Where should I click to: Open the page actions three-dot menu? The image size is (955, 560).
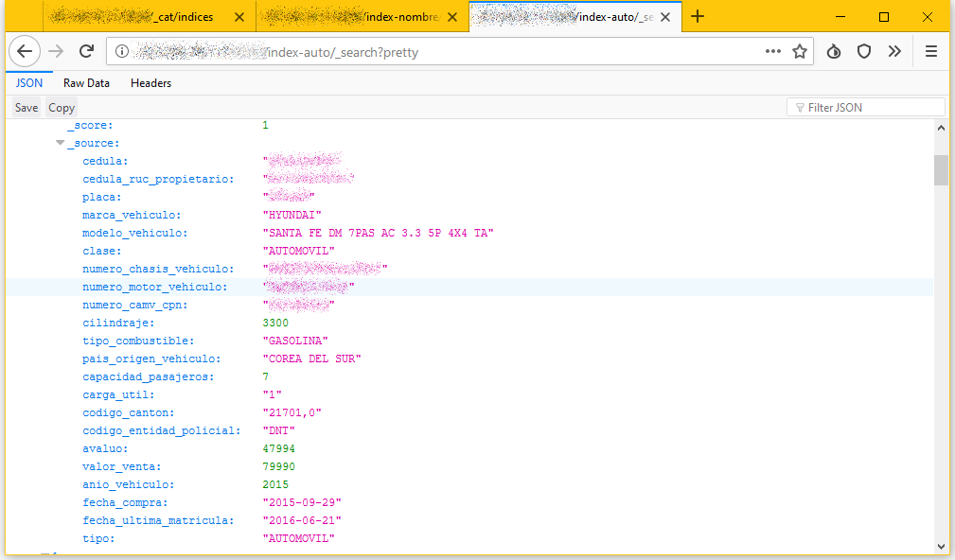click(773, 52)
